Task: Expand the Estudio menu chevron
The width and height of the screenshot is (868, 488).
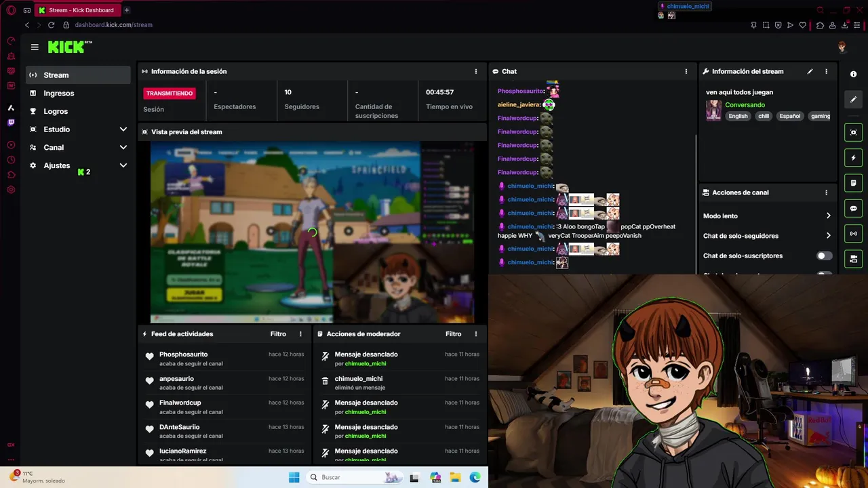Action: point(123,129)
